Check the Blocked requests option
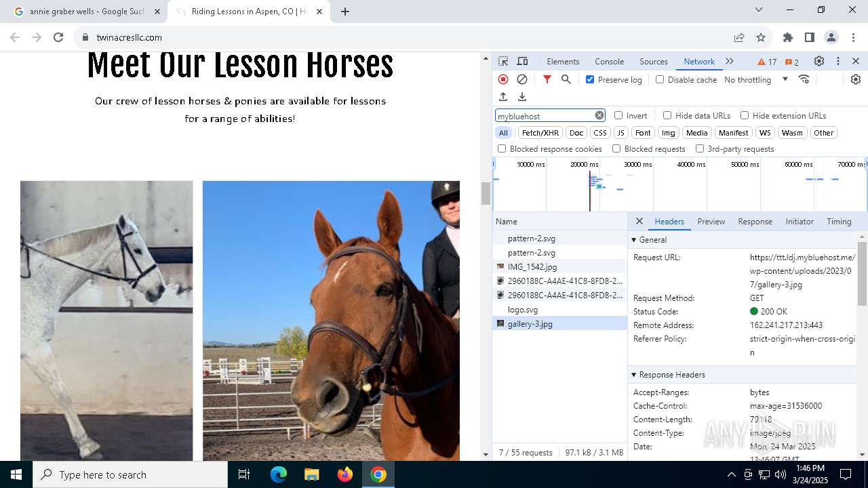 coord(616,148)
